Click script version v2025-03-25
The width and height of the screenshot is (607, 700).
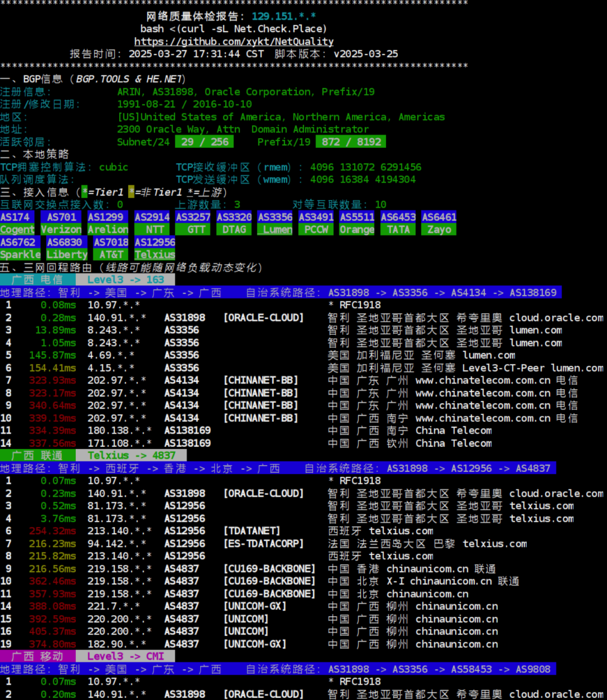366,54
